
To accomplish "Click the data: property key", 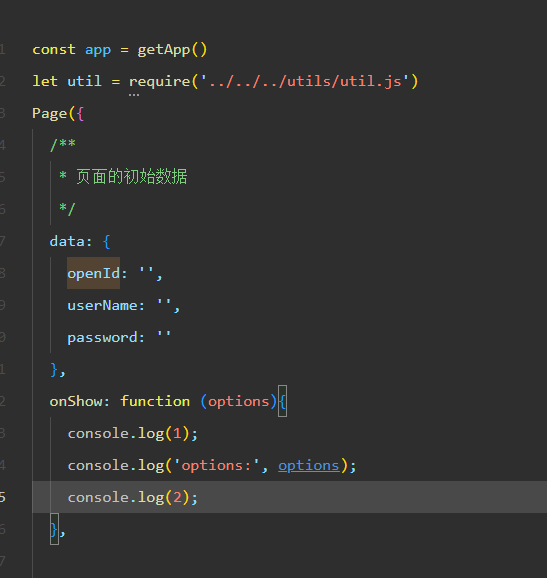I will pos(70,241).
